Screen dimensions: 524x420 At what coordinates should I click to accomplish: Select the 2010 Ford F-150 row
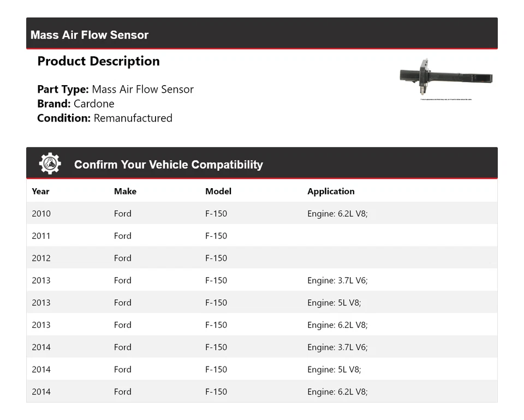pyautogui.click(x=261, y=213)
